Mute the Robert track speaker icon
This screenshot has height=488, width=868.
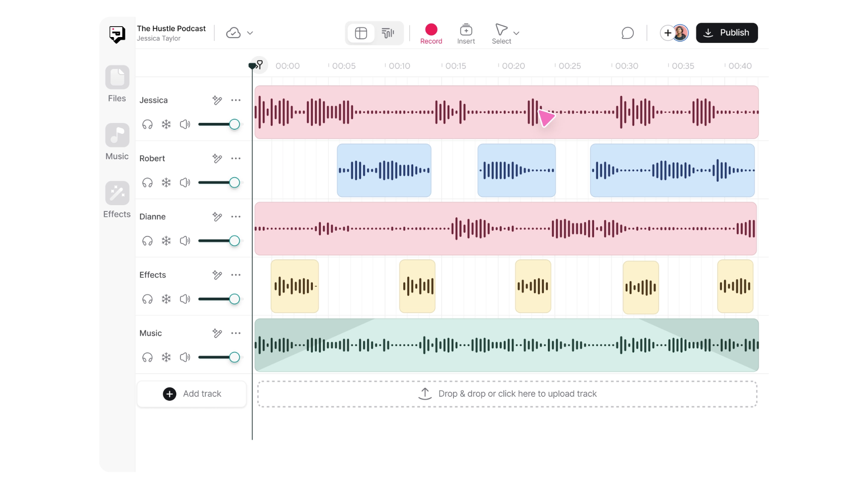point(185,183)
